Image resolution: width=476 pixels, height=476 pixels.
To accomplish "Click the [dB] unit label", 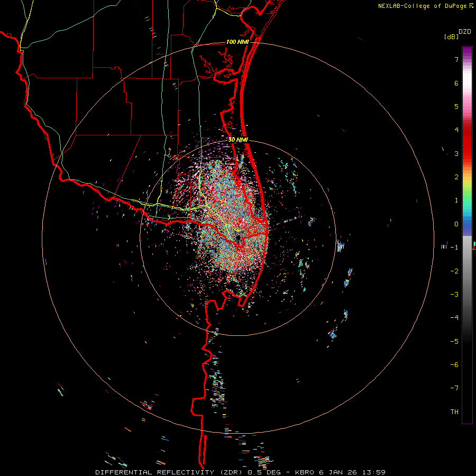I will (x=451, y=36).
